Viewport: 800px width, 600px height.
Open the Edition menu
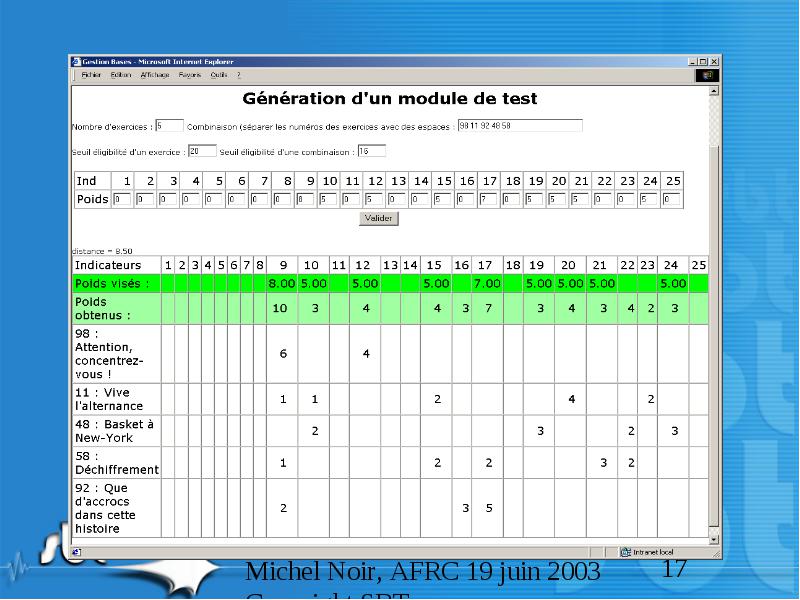121,75
